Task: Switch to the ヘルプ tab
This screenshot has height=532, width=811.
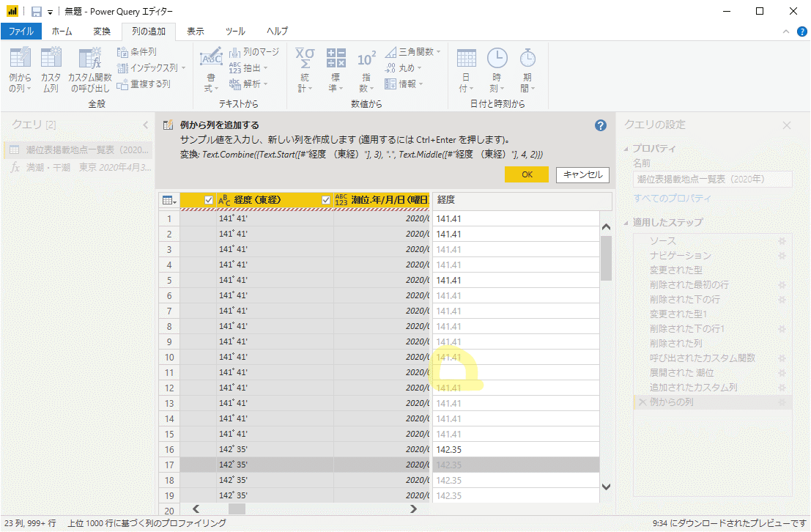Action: coord(277,32)
